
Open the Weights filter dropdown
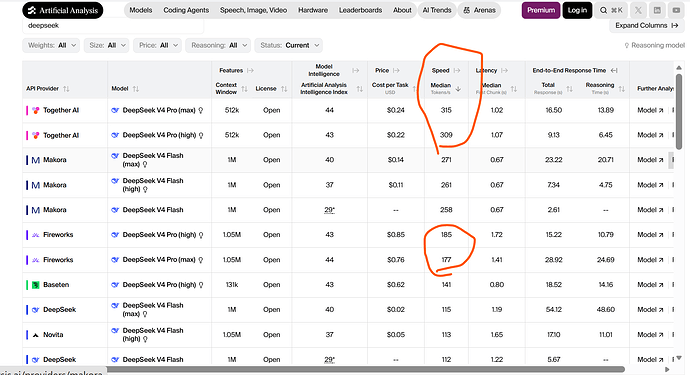[51, 45]
